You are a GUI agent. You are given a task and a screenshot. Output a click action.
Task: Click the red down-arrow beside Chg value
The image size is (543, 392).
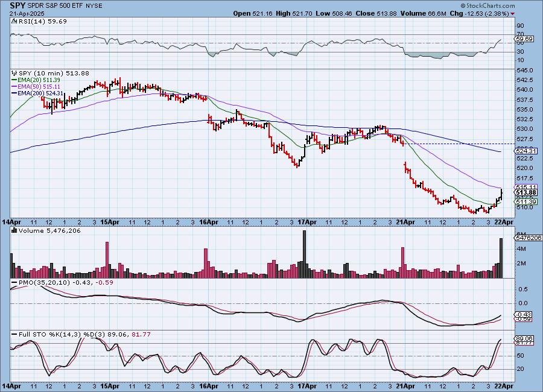512,14
